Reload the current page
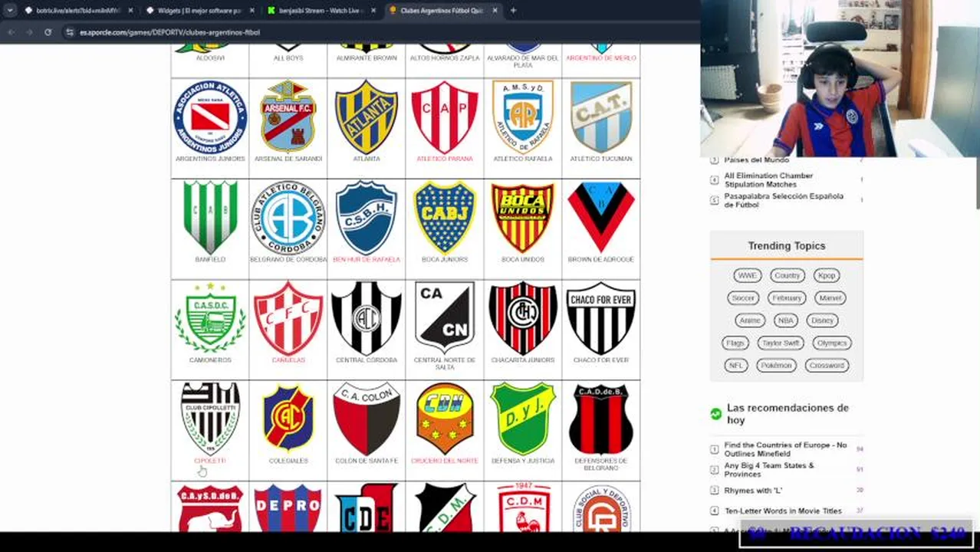Screen dimensions: 980x552 click(48, 32)
